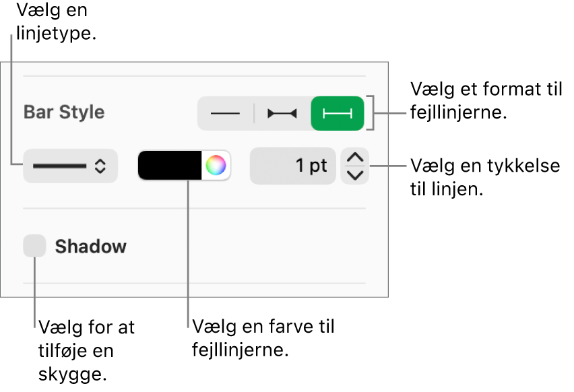Screen dimensions: 574x392
Task: Open the line type dropdown
Action: 70,166
